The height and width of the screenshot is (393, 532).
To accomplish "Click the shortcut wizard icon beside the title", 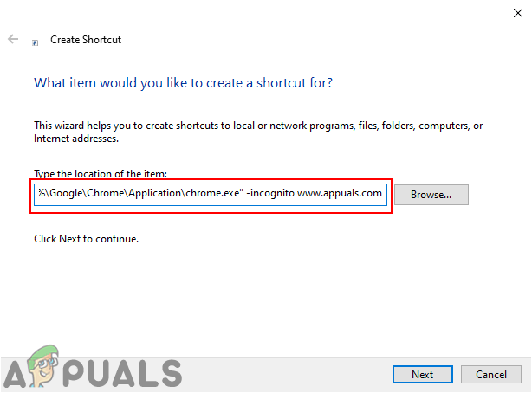I will click(x=36, y=42).
